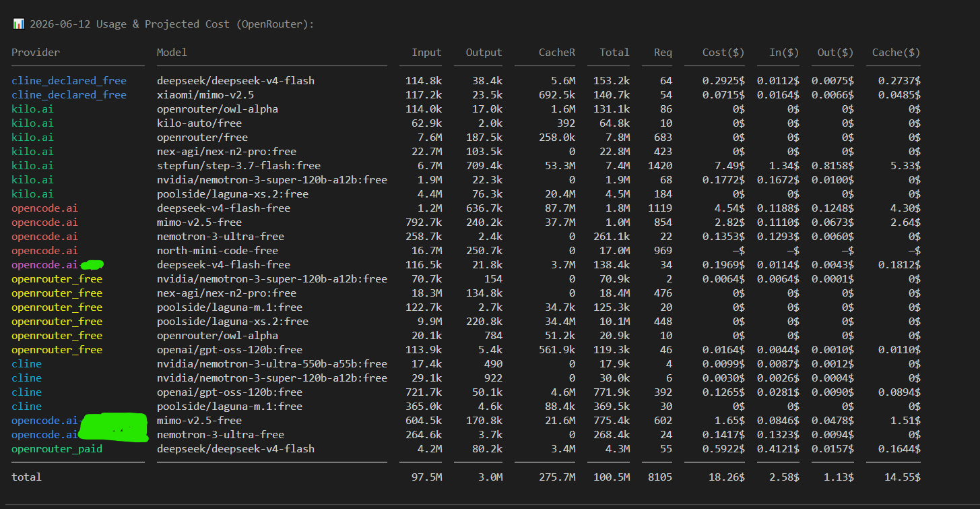This screenshot has height=509, width=980.
Task: Click the cost value "0.5922$"
Action: click(723, 449)
